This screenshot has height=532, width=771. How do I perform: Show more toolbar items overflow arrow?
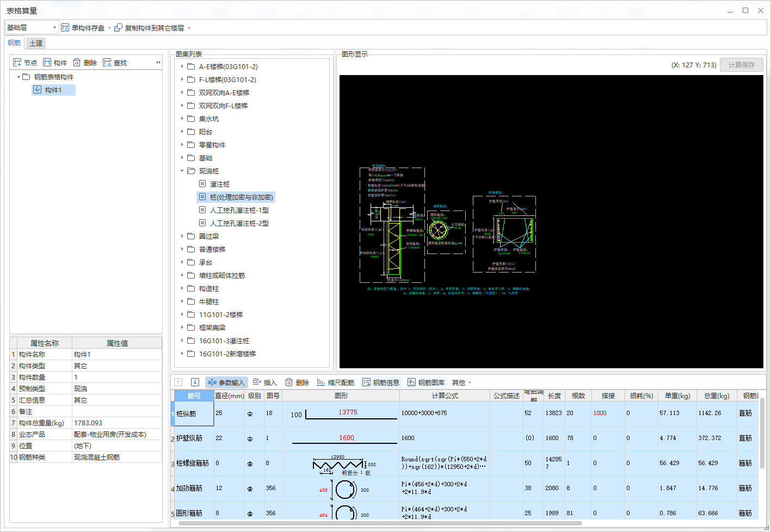pos(158,63)
